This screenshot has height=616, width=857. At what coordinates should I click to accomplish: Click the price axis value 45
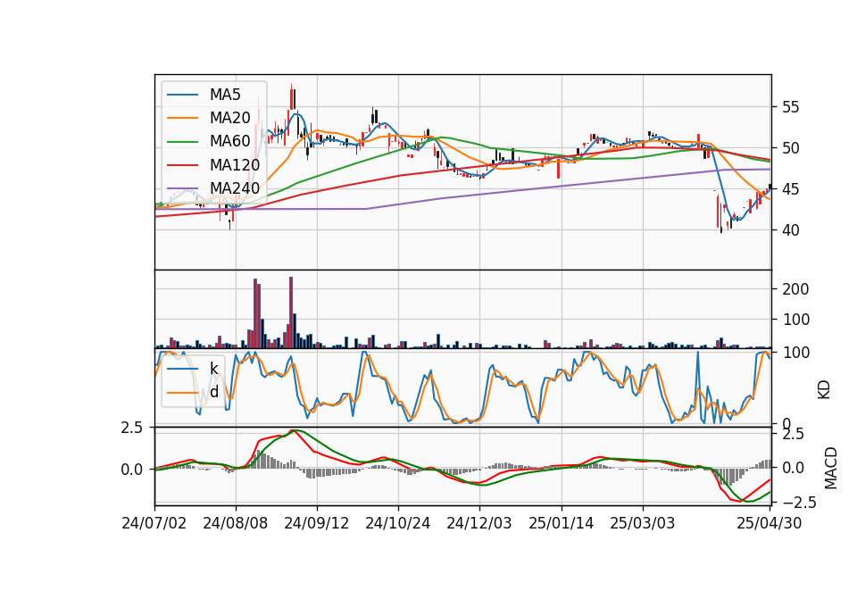(790, 189)
